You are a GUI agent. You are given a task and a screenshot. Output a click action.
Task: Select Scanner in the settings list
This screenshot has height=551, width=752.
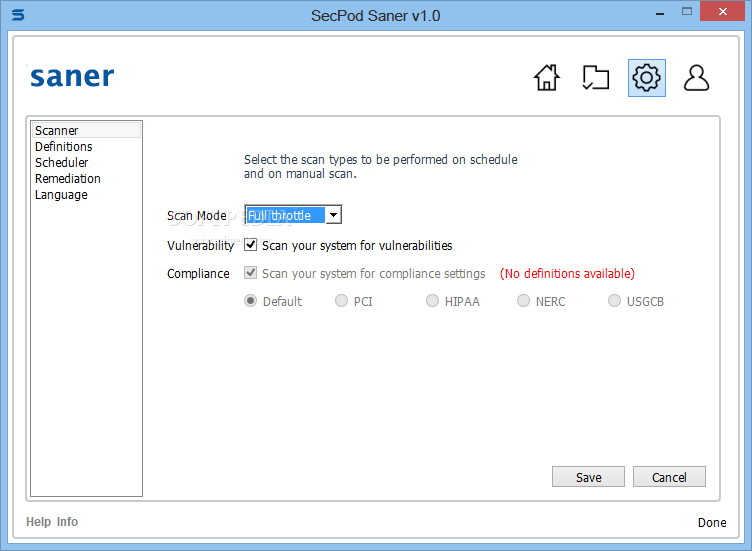[86, 130]
